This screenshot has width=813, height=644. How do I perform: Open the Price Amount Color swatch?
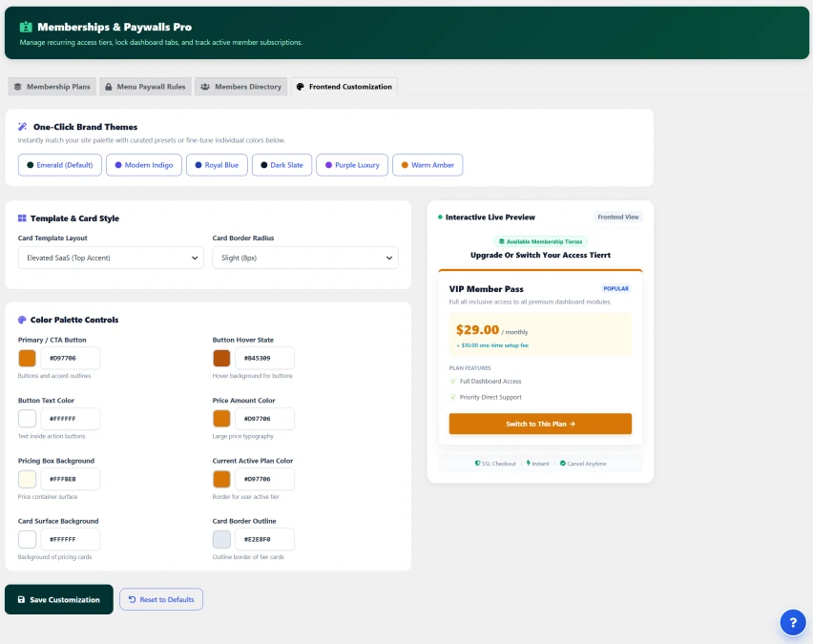(221, 419)
